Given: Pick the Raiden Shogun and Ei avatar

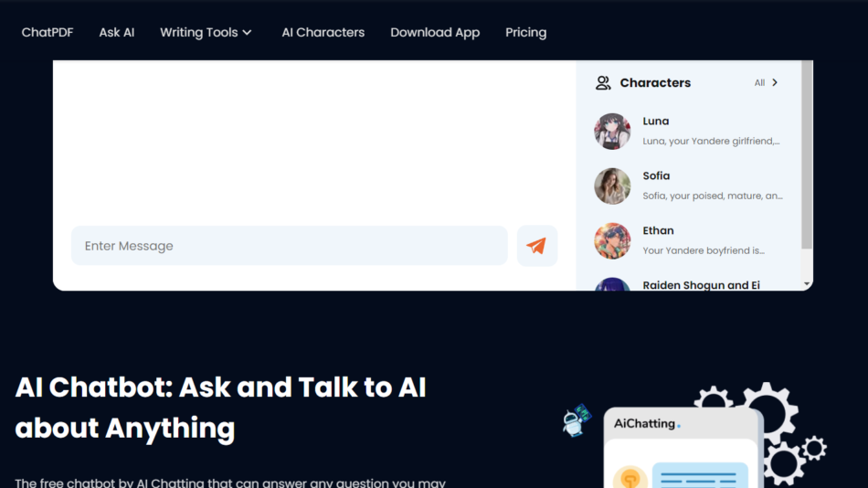Looking at the screenshot, I should (x=612, y=284).
